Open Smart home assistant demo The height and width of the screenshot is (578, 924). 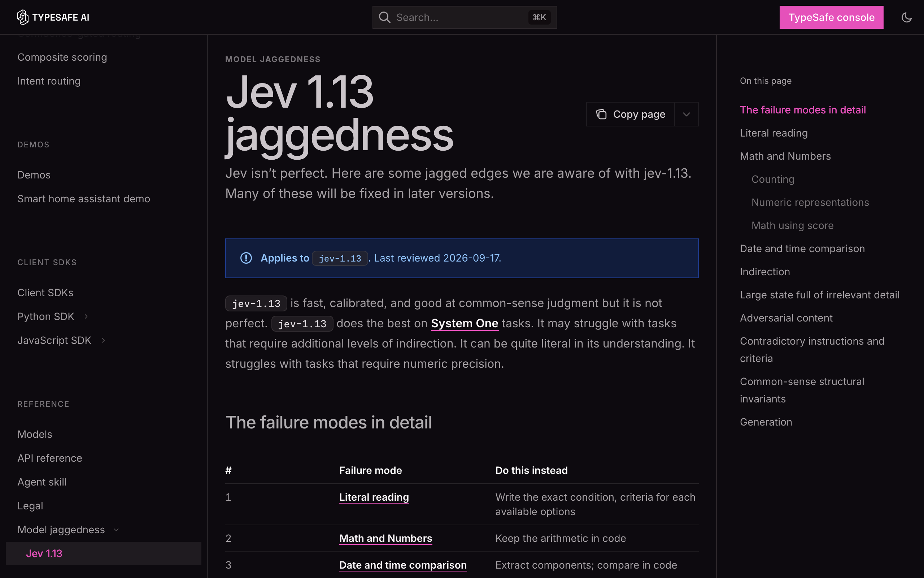(84, 199)
